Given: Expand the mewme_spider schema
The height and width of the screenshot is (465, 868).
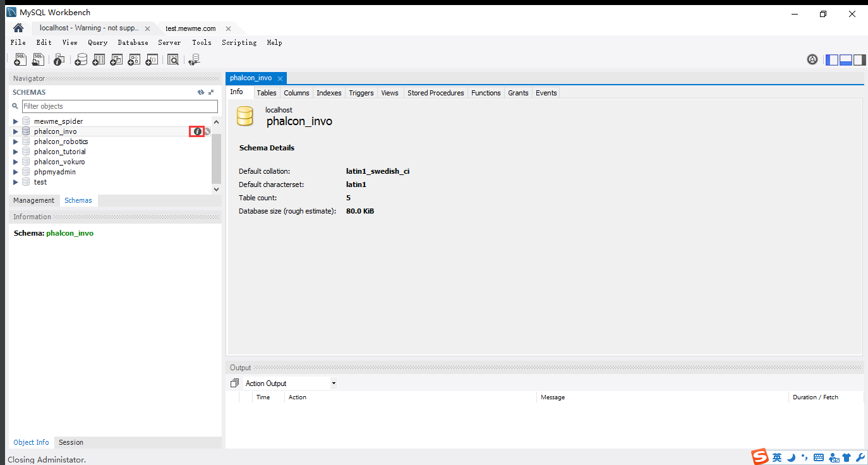Looking at the screenshot, I should [x=16, y=121].
